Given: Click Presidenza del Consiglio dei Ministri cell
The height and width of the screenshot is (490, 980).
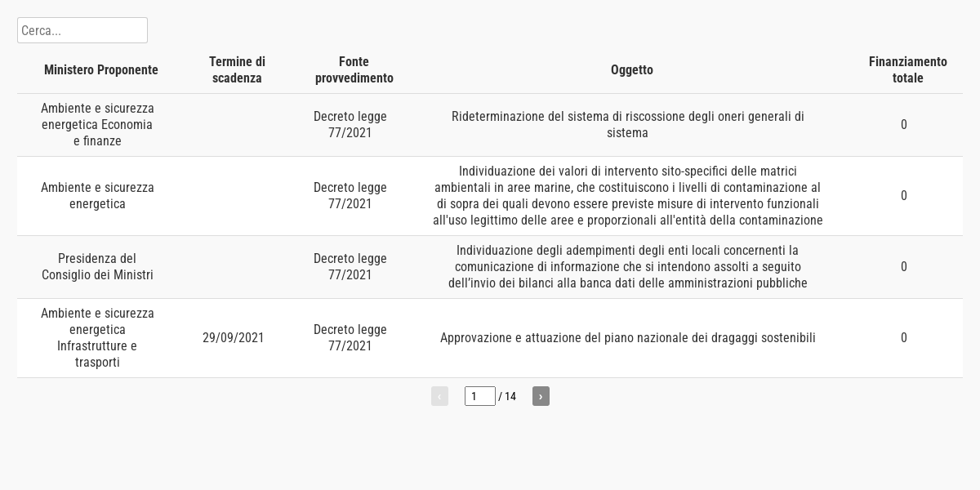Looking at the screenshot, I should [x=97, y=267].
